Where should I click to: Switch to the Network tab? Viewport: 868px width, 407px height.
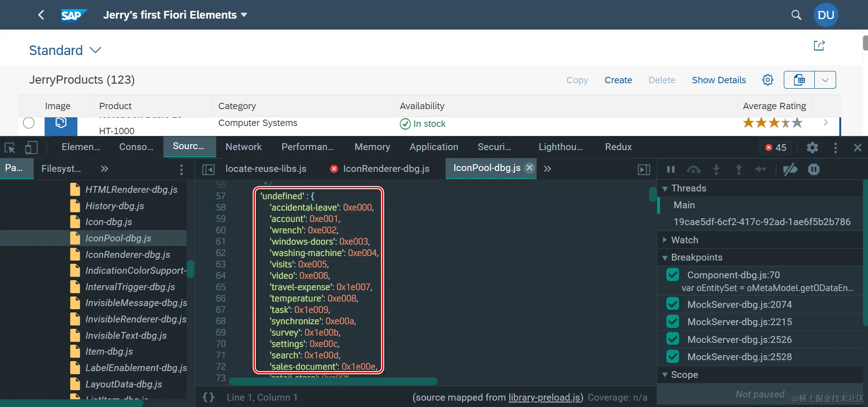(x=244, y=147)
